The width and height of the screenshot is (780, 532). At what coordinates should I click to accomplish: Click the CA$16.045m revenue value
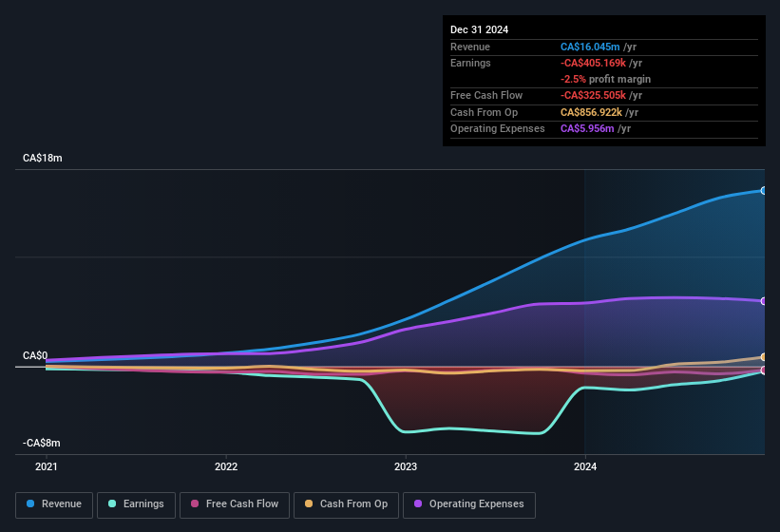(x=590, y=47)
